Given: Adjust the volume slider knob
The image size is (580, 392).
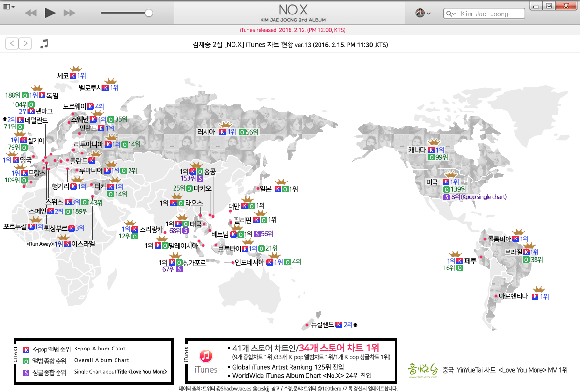Looking at the screenshot, I should 149,13.
